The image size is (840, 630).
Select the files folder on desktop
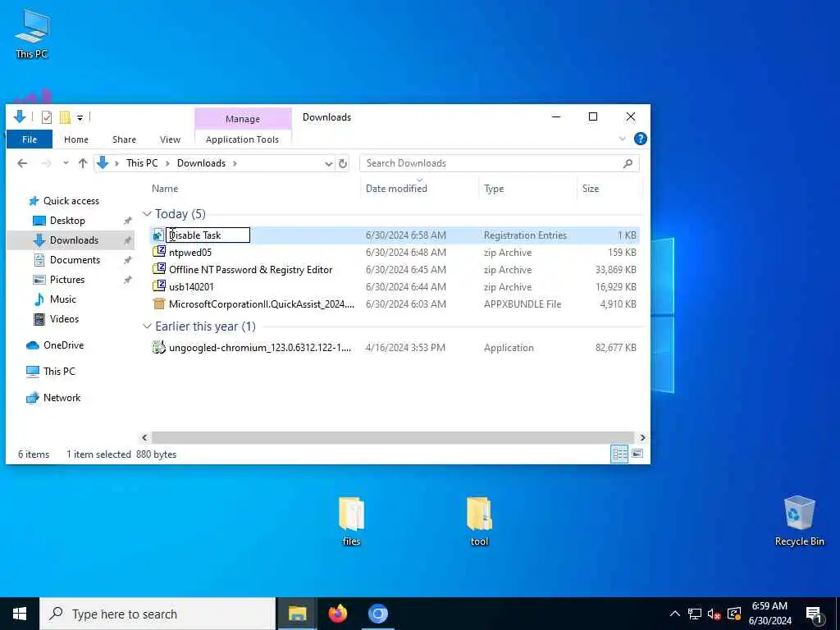pos(351,521)
